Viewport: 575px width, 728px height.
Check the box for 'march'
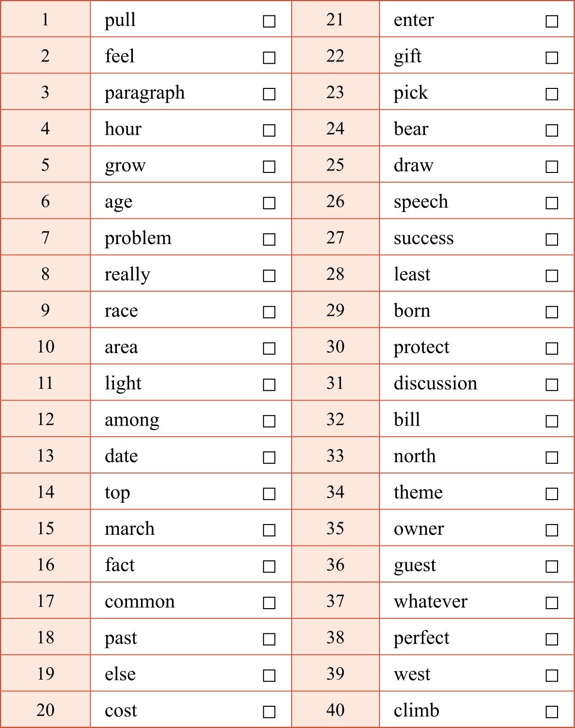(x=269, y=530)
